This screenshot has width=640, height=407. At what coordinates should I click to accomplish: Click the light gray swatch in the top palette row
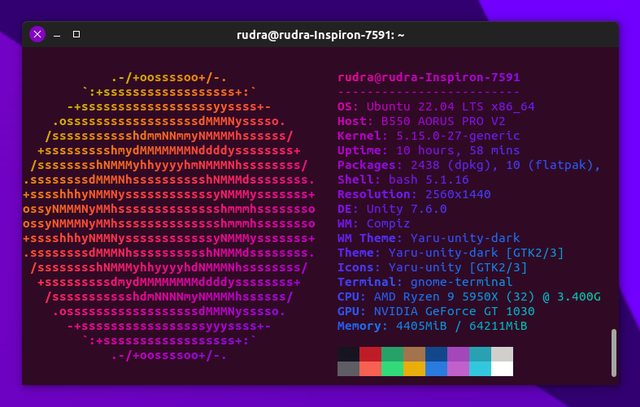pos(502,354)
